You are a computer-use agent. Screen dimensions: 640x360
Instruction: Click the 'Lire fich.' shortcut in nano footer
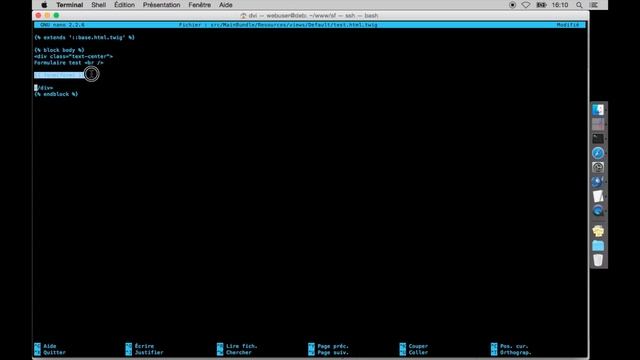(241, 346)
